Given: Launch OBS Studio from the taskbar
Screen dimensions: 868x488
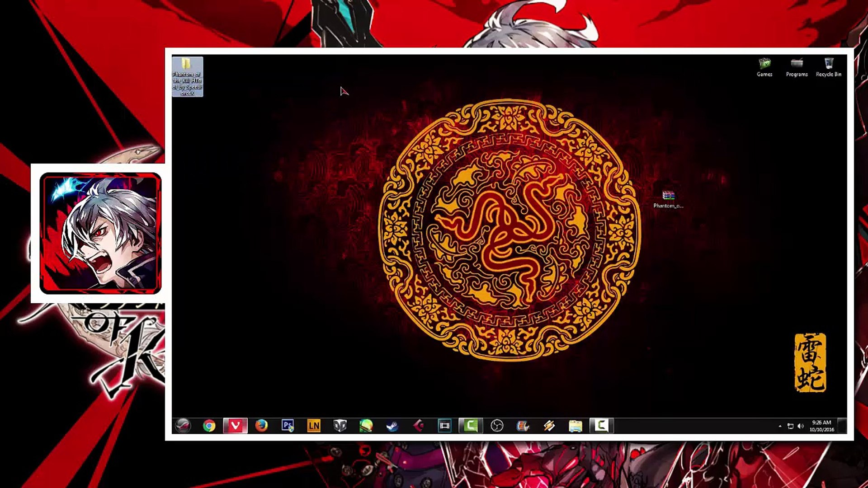Looking at the screenshot, I should click(497, 426).
